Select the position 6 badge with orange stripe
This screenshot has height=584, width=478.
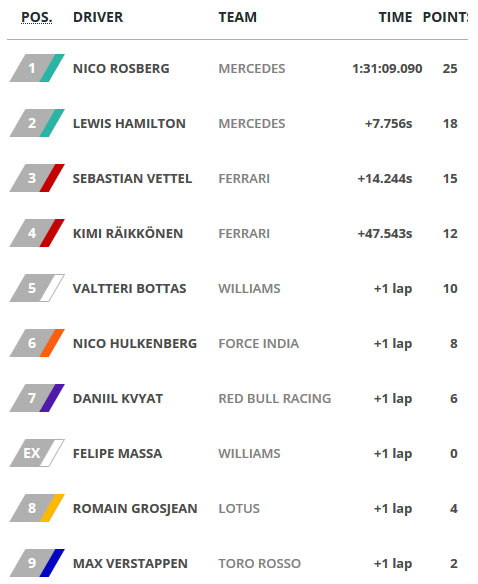coord(37,343)
